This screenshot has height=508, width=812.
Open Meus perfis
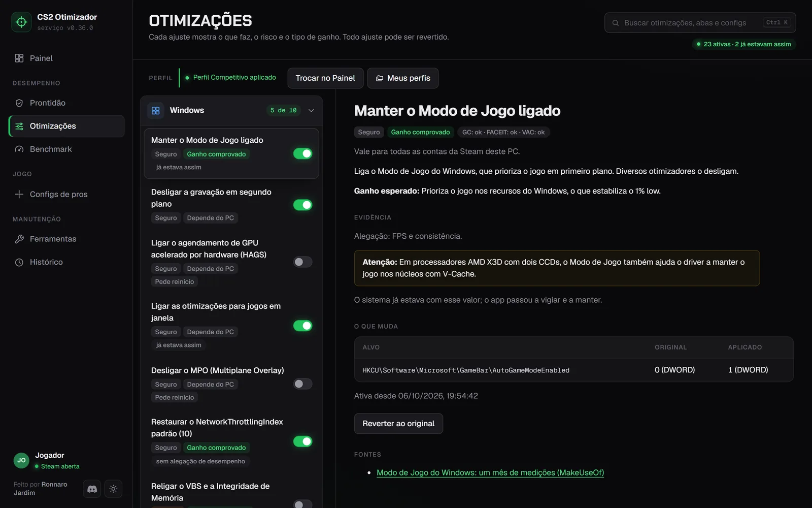[x=403, y=78]
